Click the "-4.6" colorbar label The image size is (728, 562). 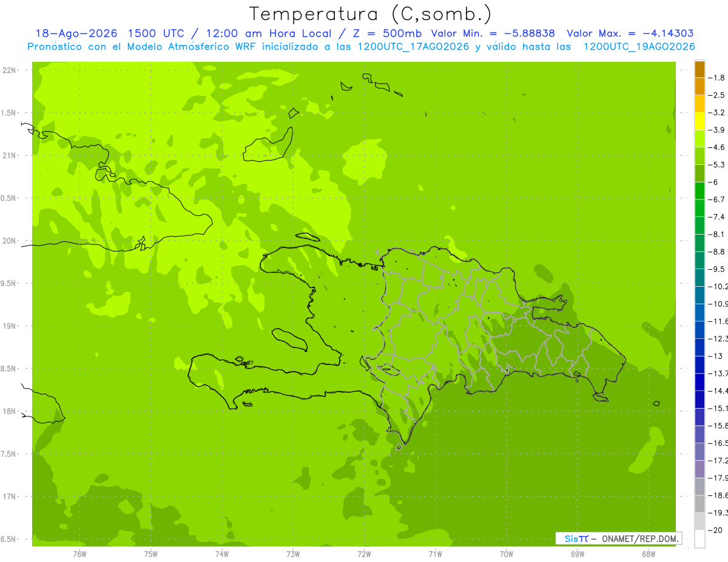pos(718,147)
